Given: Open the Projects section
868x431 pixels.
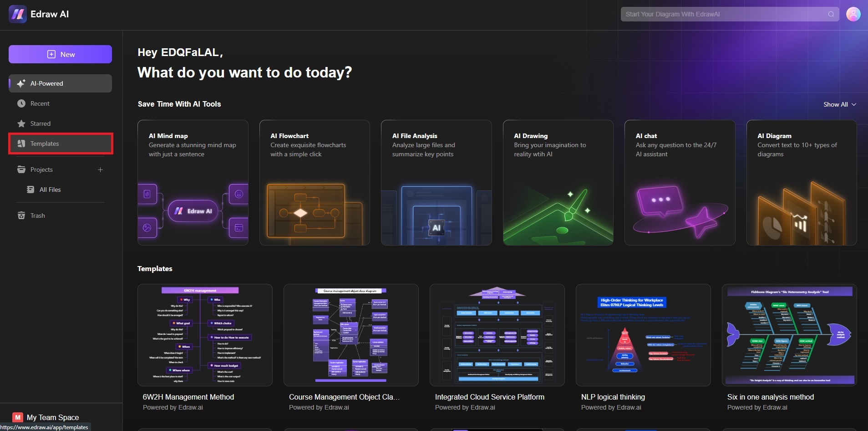Looking at the screenshot, I should coord(60,169).
